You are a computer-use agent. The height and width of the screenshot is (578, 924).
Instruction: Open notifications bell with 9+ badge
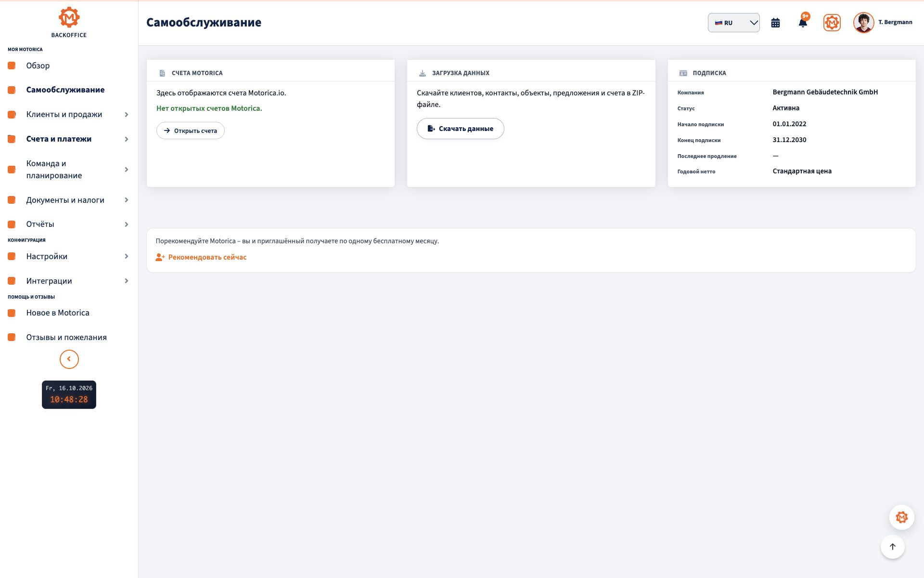point(803,22)
